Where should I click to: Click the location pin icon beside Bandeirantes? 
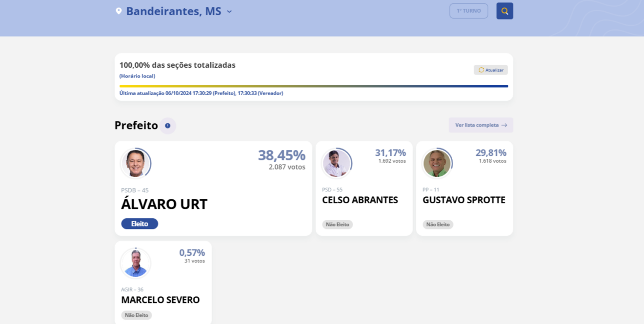tap(119, 11)
